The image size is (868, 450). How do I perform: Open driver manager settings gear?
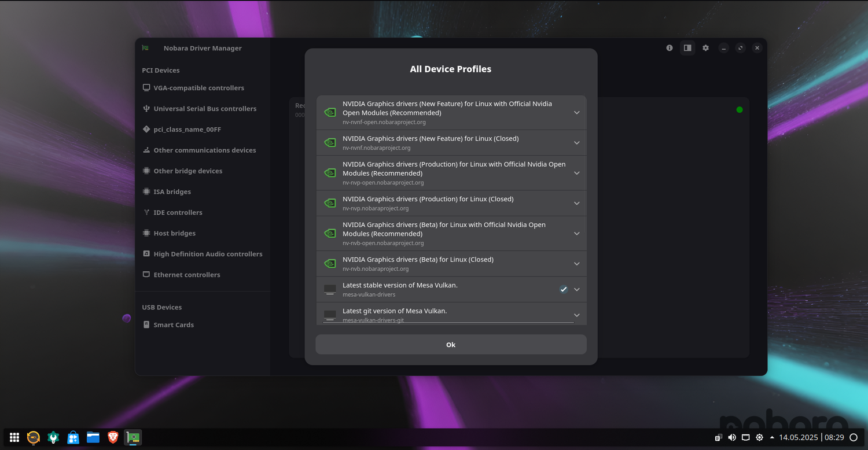pyautogui.click(x=705, y=48)
